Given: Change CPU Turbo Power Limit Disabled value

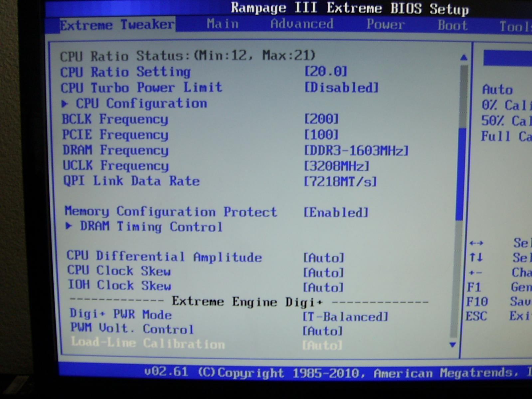Looking at the screenshot, I should [x=342, y=88].
